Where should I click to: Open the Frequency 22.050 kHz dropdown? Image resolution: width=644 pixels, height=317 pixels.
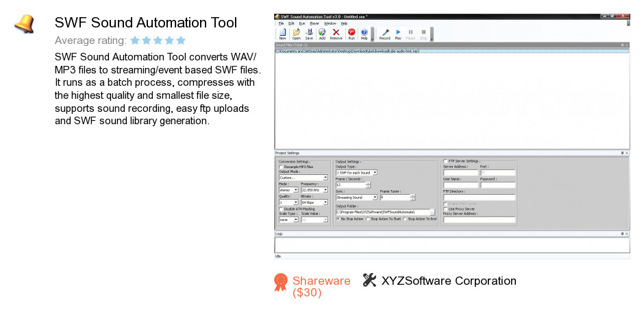coord(314,190)
